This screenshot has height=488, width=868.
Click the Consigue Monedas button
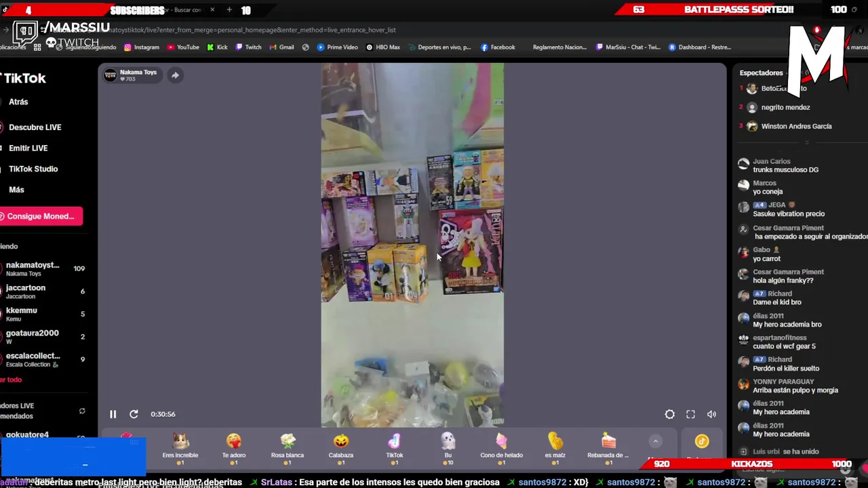(41, 216)
